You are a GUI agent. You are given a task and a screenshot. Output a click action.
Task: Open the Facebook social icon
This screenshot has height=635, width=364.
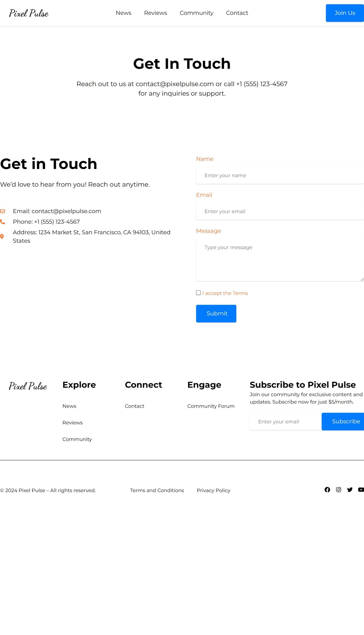tap(327, 490)
